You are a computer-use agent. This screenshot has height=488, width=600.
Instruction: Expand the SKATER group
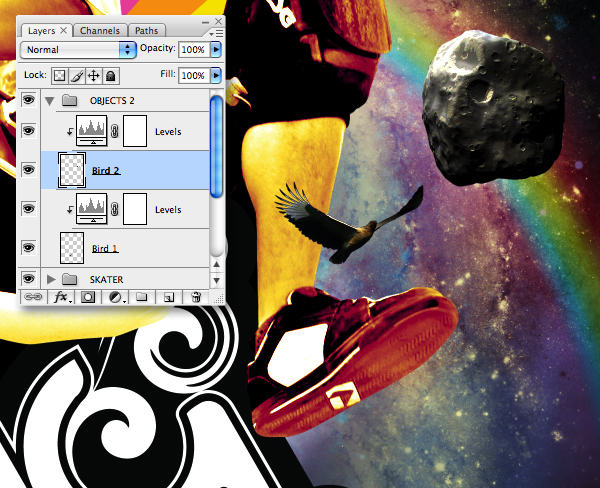click(51, 279)
